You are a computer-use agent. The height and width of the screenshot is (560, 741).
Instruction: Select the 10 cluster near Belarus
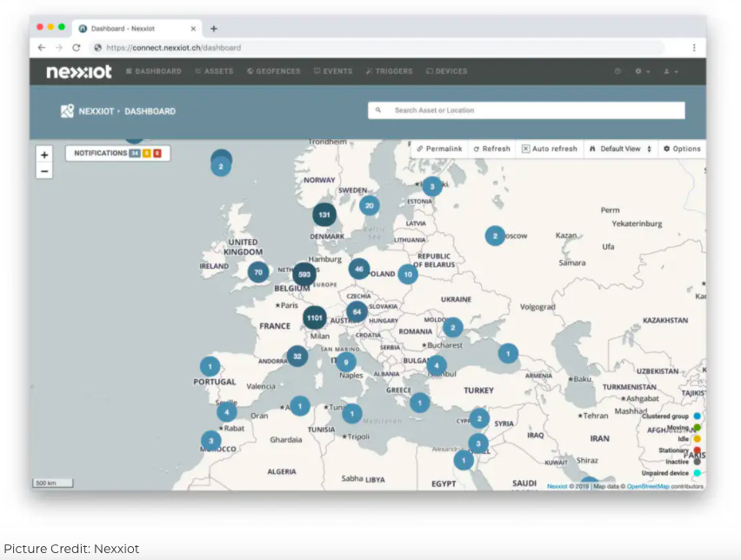click(408, 274)
